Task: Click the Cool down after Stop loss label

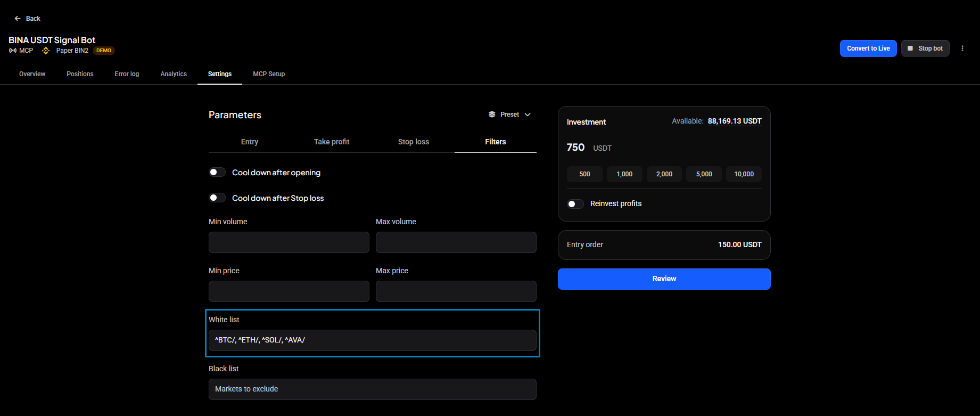Action: tap(278, 198)
